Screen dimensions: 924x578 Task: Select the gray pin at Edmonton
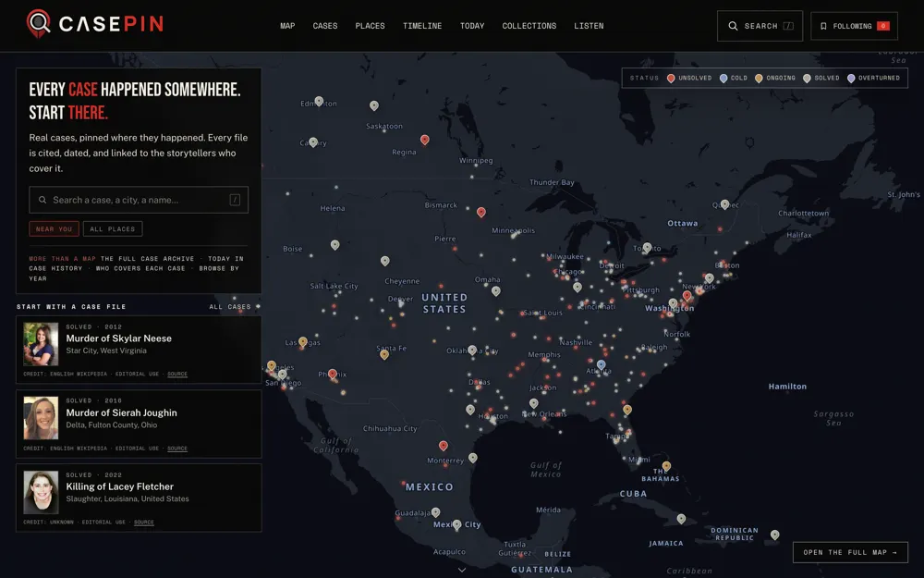click(319, 101)
